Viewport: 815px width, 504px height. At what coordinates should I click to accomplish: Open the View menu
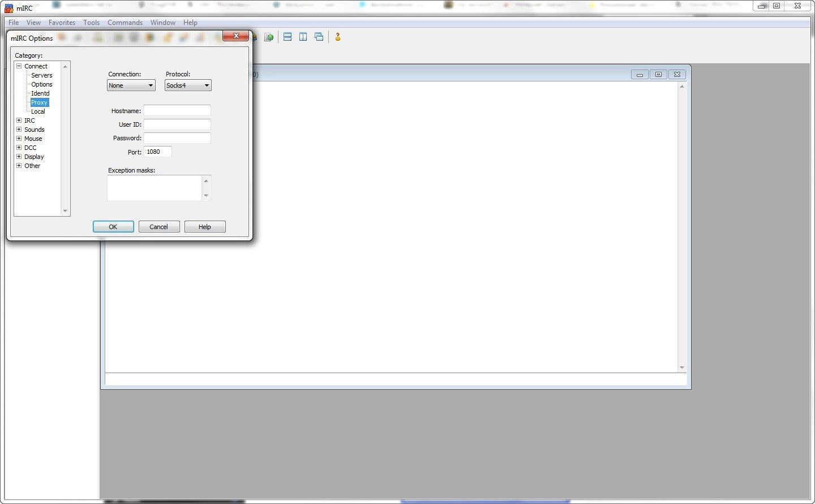(33, 23)
